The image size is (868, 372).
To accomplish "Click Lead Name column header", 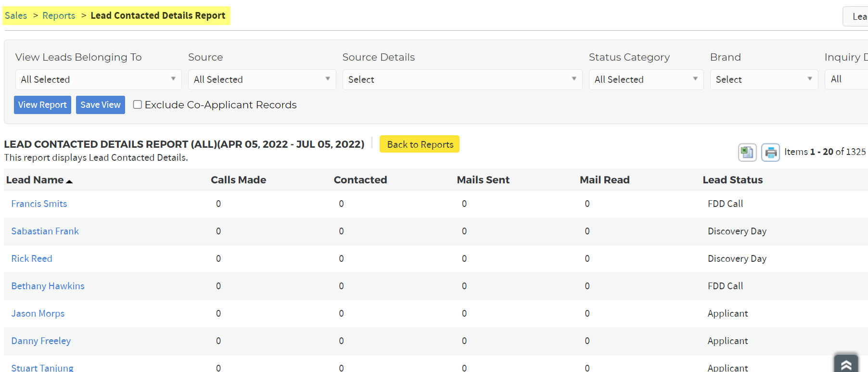I will point(35,180).
